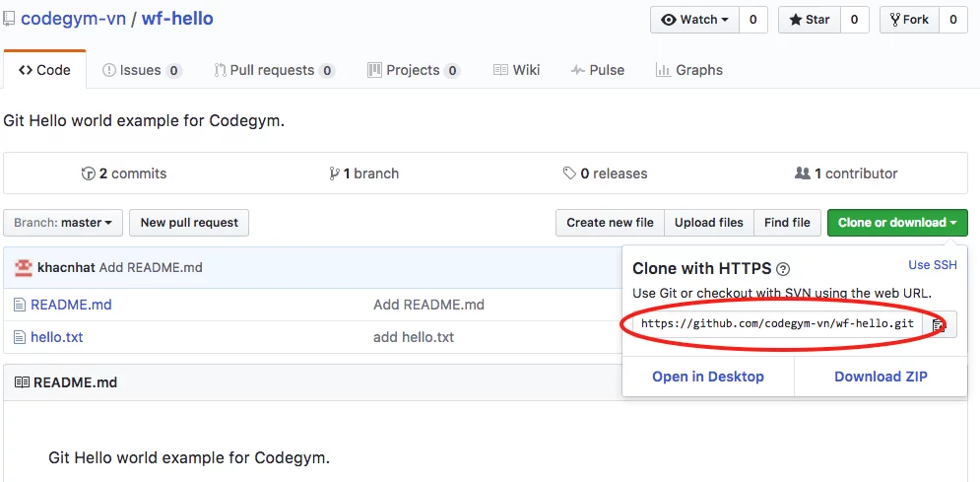Fork the wf-hello repository
Viewport: 980px width, 482px height.
908,20
